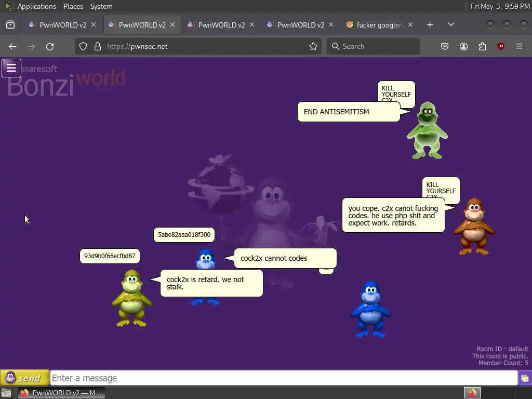Open the tracking protection shield icon
532x399 pixels.
[83, 46]
